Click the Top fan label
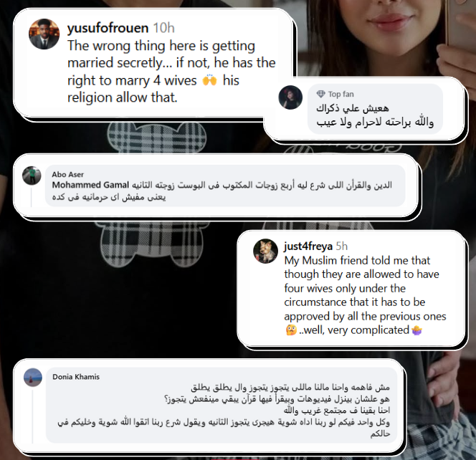476x460 pixels. point(341,94)
